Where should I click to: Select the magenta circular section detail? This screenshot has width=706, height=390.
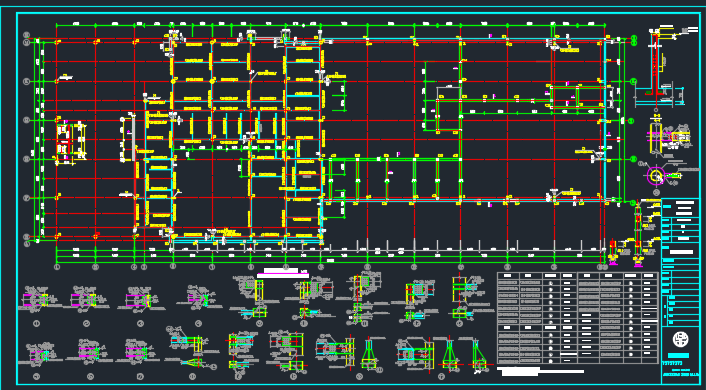(x=656, y=175)
